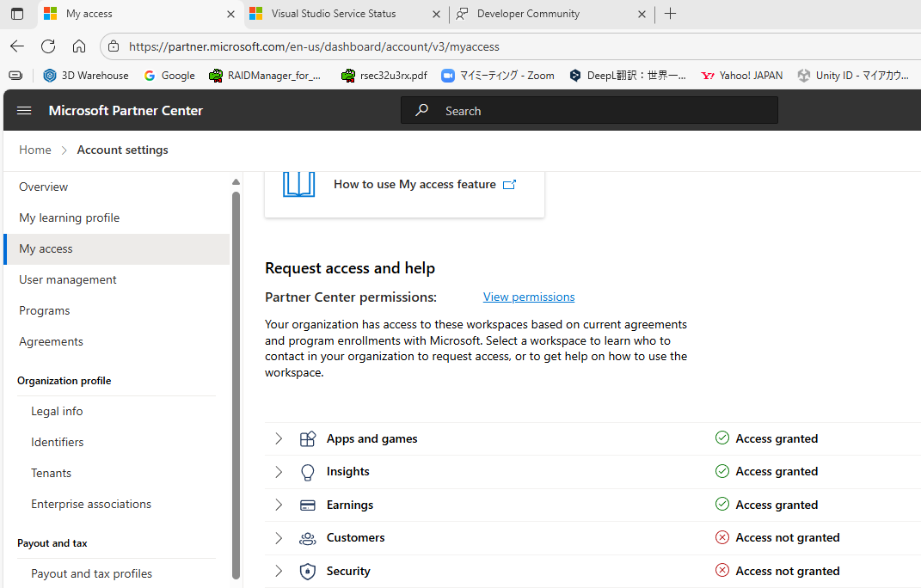Click the Home breadcrumb link
This screenshot has height=588, width=921.
34,150
